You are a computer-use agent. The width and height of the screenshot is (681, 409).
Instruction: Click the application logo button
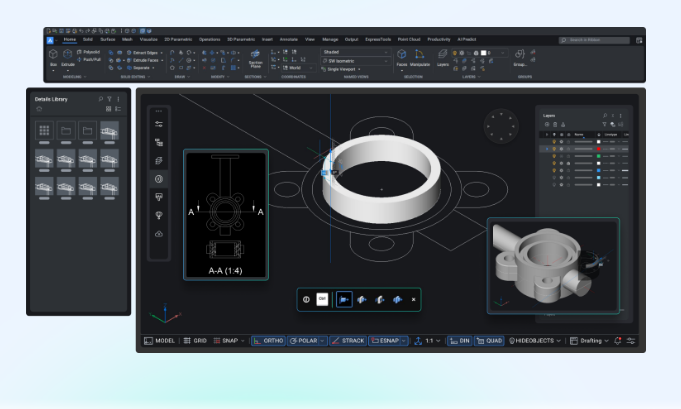pos(50,40)
